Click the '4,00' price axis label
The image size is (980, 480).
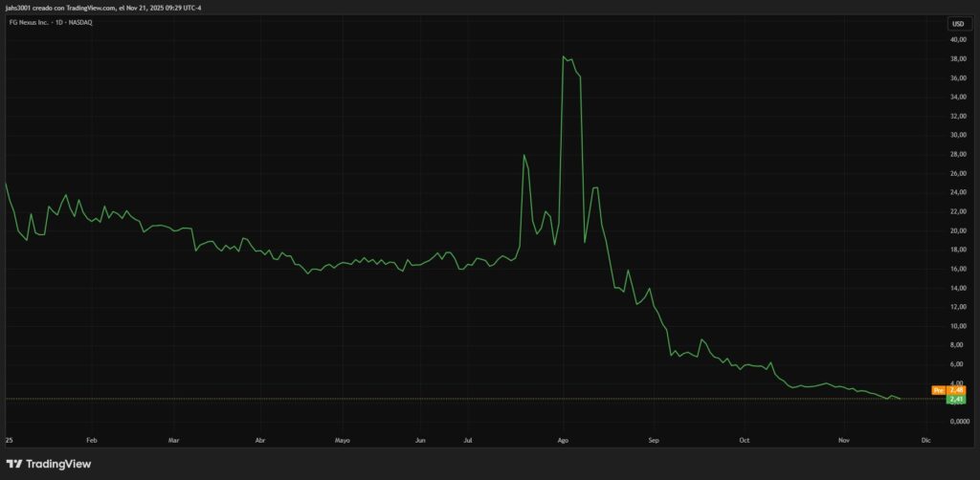[959, 382]
